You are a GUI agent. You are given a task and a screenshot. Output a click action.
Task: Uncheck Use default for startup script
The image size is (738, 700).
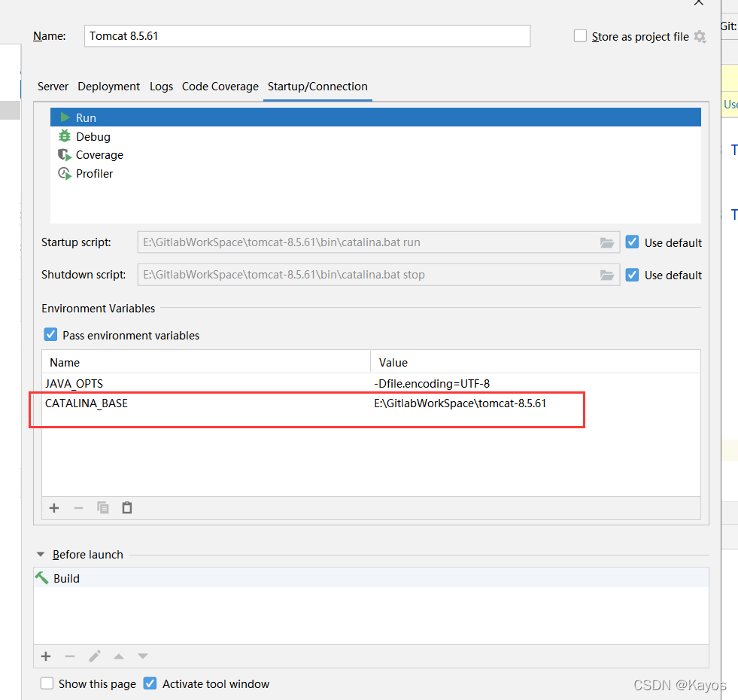(x=632, y=242)
